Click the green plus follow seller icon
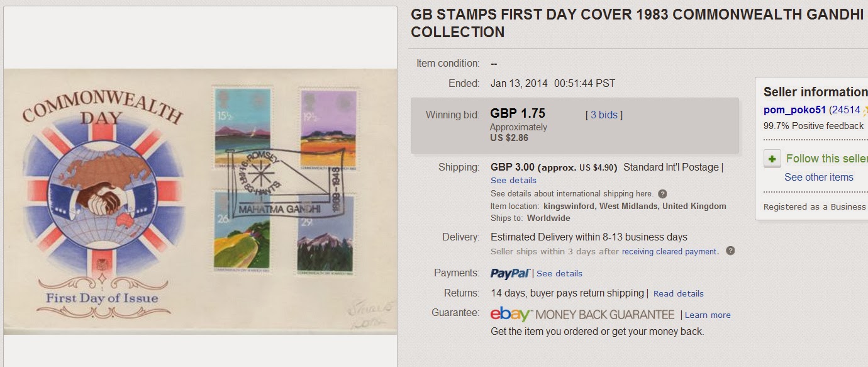 [x=772, y=159]
